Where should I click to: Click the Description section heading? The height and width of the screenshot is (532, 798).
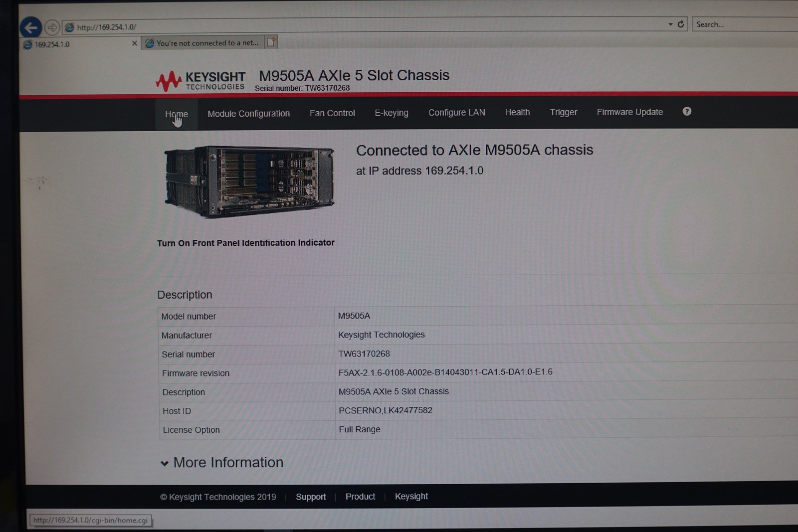tap(185, 295)
